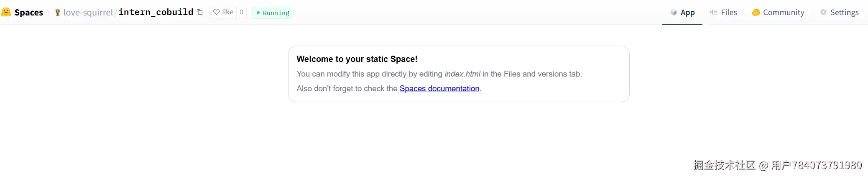Click the yellow Community tab icon

coord(756,13)
